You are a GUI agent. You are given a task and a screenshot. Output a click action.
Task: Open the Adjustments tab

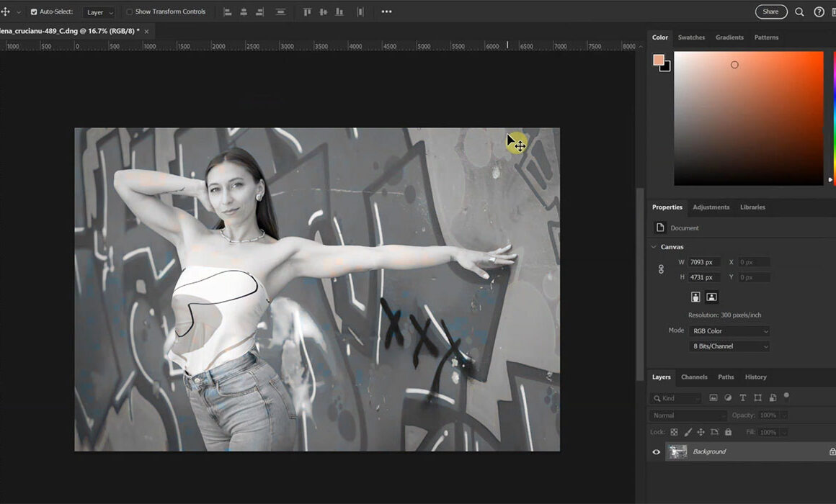[711, 207]
